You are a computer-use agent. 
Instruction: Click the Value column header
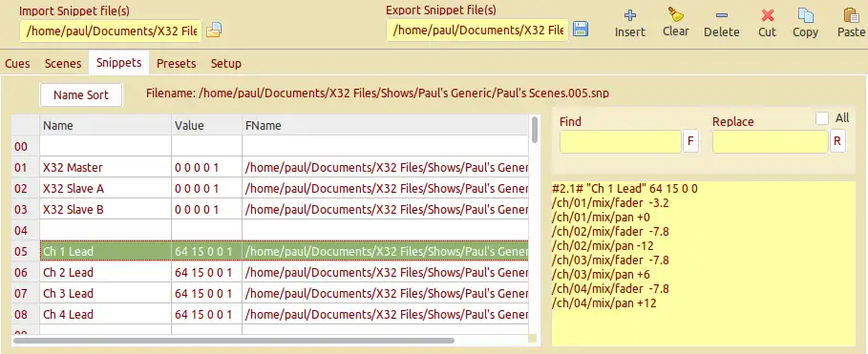206,126
